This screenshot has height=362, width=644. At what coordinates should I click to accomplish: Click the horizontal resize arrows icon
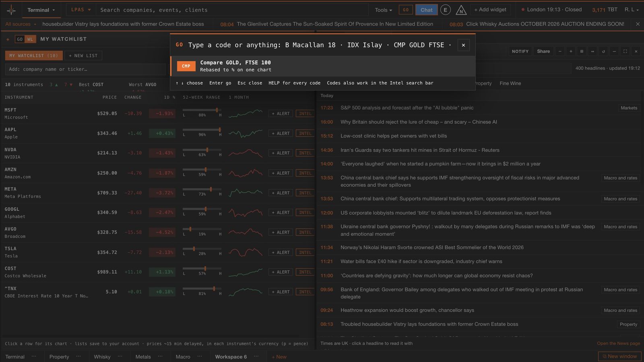pyautogui.click(x=592, y=51)
